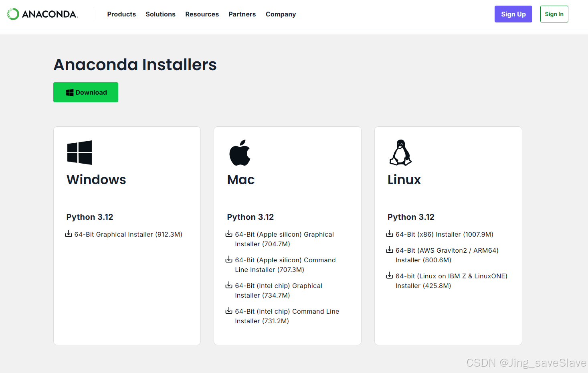
Task: Download 64-Bit (x86) Installer (1007.9M) for Linux
Action: (445, 234)
